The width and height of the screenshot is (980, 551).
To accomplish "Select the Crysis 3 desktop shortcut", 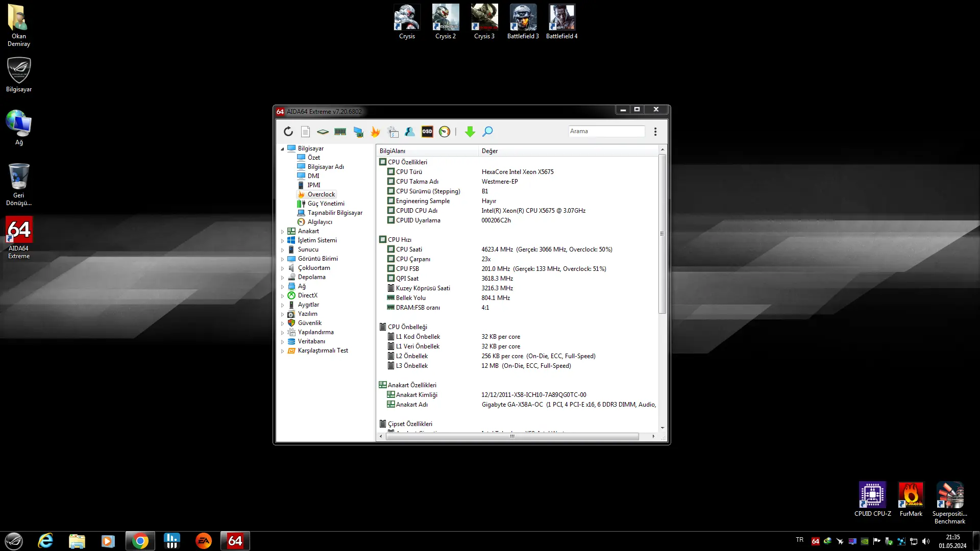I will click(x=484, y=22).
